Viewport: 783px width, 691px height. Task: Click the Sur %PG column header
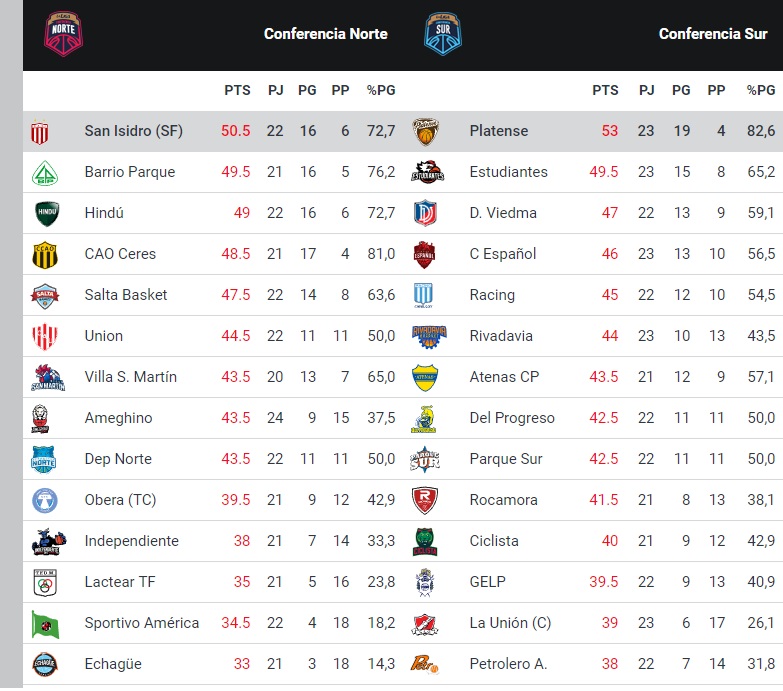click(x=760, y=90)
